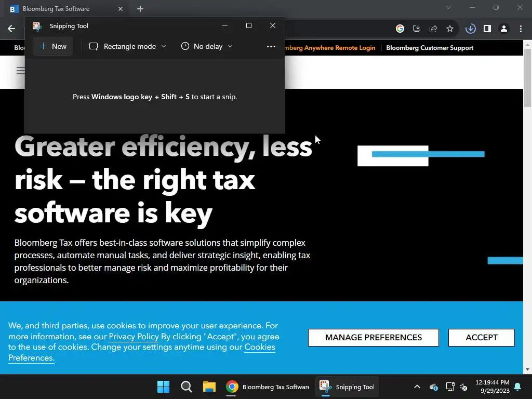Click muted volume tray icon
532x399 pixels.
(463, 387)
